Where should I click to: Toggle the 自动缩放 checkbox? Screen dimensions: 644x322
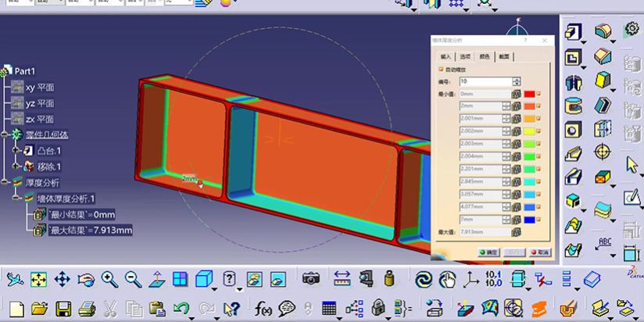tap(442, 70)
